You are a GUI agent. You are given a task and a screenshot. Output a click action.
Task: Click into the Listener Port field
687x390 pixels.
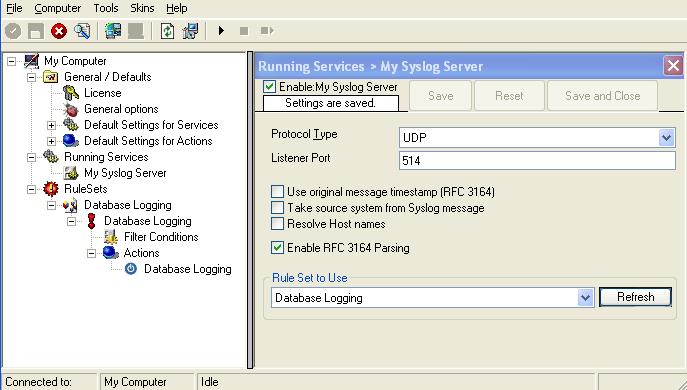click(537, 161)
